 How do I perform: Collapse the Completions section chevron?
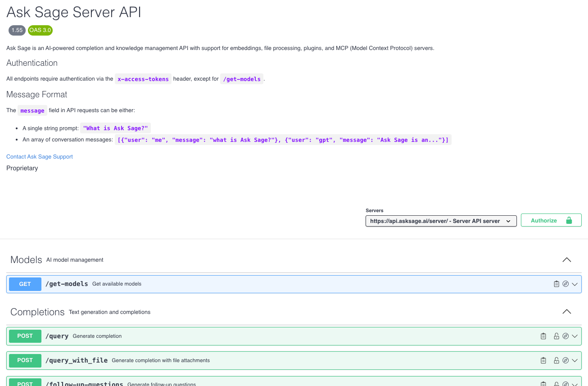pyautogui.click(x=567, y=312)
